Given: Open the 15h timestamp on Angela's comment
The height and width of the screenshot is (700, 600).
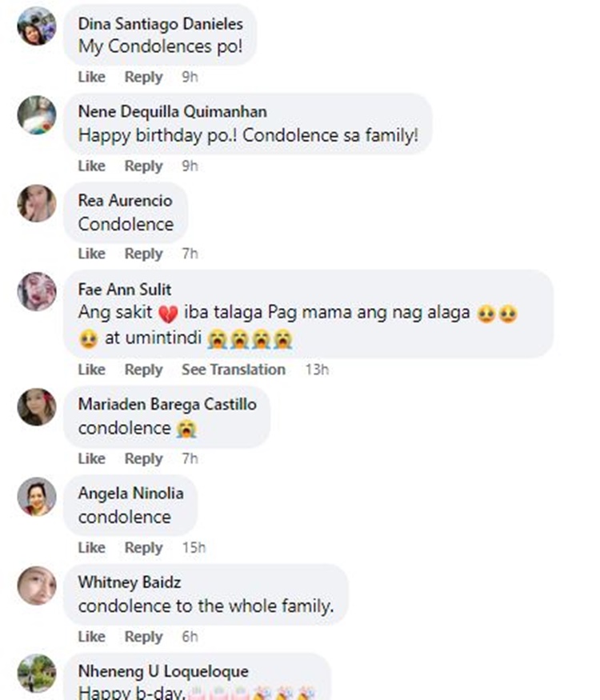Looking at the screenshot, I should [x=194, y=548].
